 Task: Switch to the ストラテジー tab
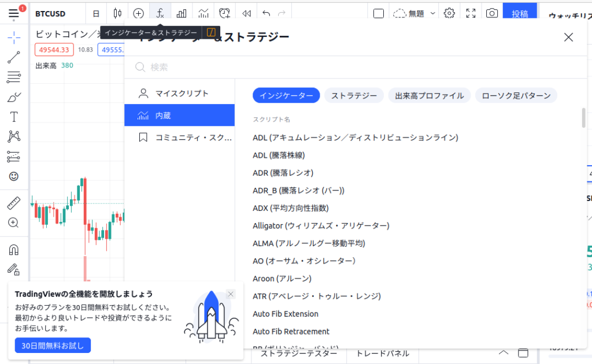354,95
